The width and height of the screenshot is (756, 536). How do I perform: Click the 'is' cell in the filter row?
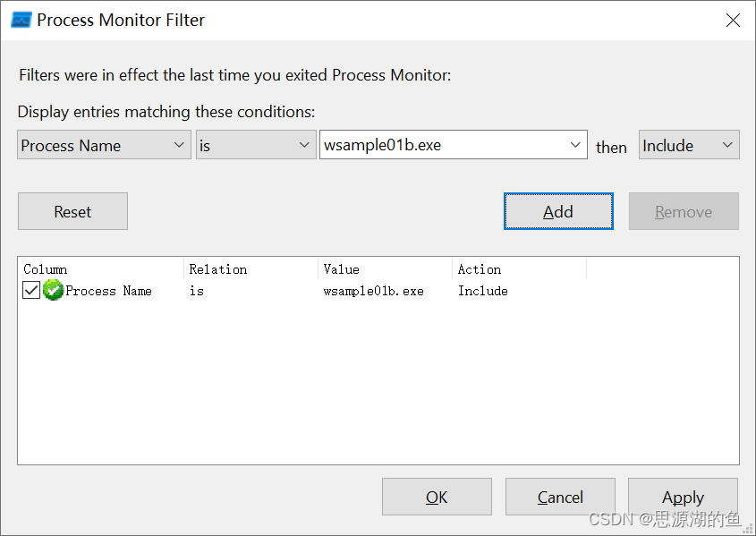(197, 291)
